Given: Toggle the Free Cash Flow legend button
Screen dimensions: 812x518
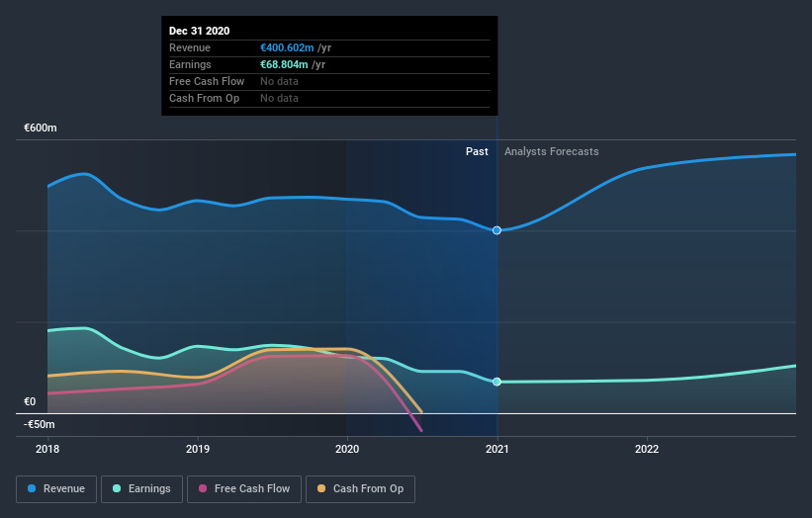Looking at the screenshot, I should click(x=244, y=489).
